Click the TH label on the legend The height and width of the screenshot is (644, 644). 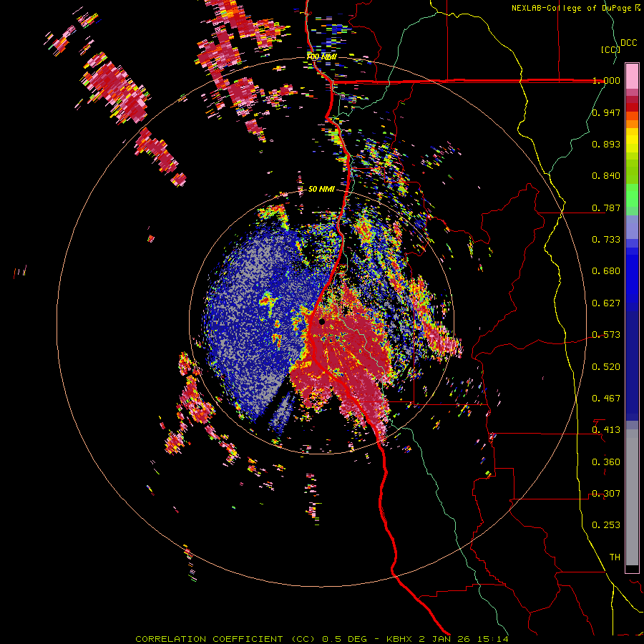(615, 557)
